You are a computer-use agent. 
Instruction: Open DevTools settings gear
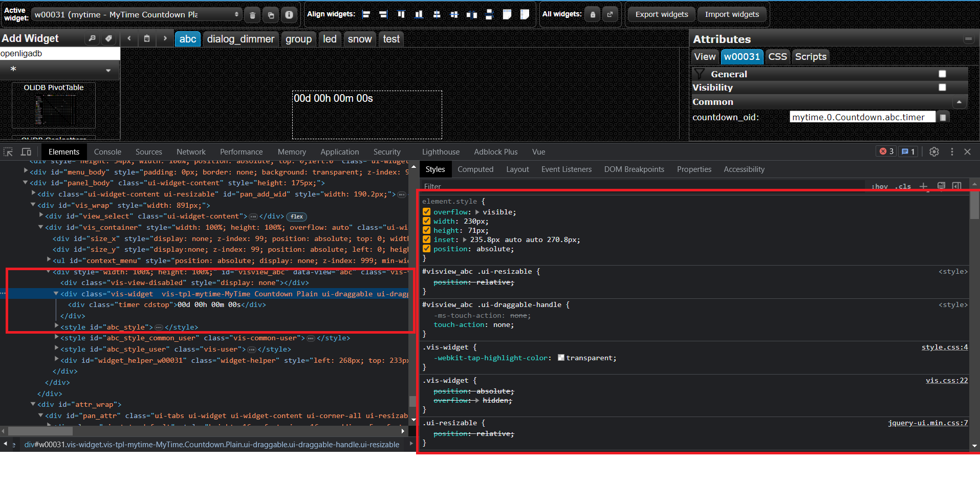click(x=934, y=152)
